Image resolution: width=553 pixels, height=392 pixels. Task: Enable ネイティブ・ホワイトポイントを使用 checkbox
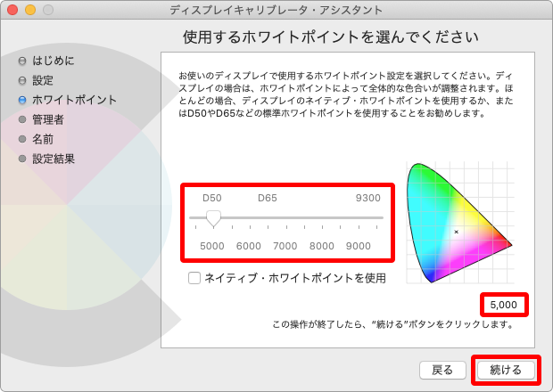point(194,278)
